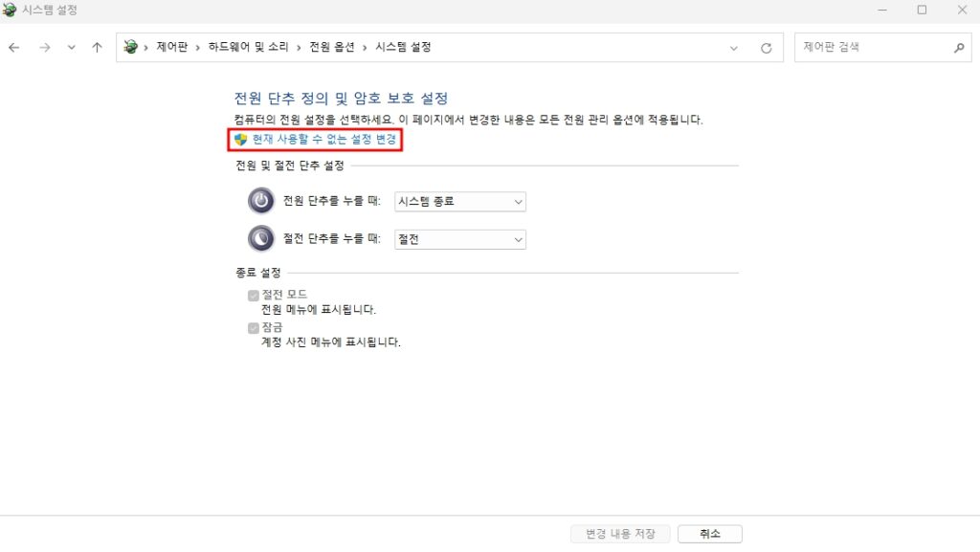Click the 취소 button

710,534
